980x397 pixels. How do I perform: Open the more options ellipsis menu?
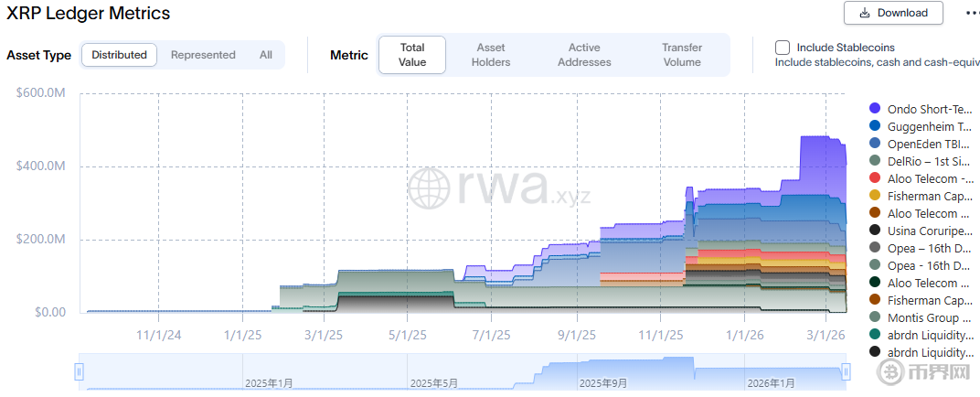tap(972, 13)
